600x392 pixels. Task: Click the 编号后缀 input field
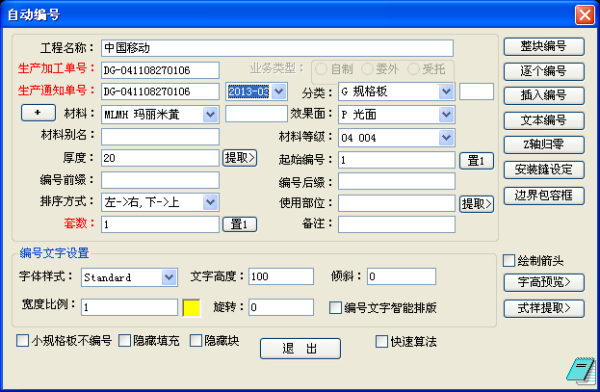pyautogui.click(x=397, y=181)
